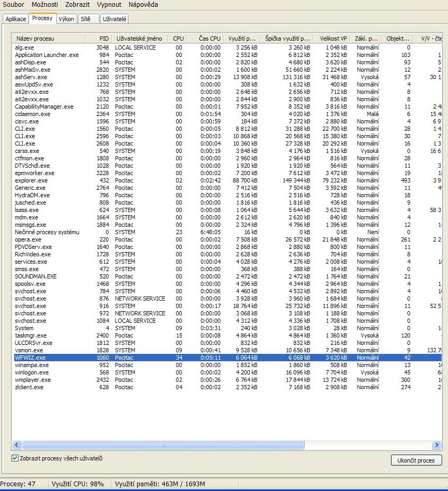448x491 pixels.
Task: Select the ULCDRSvr.exe process
Action: tap(228, 343)
